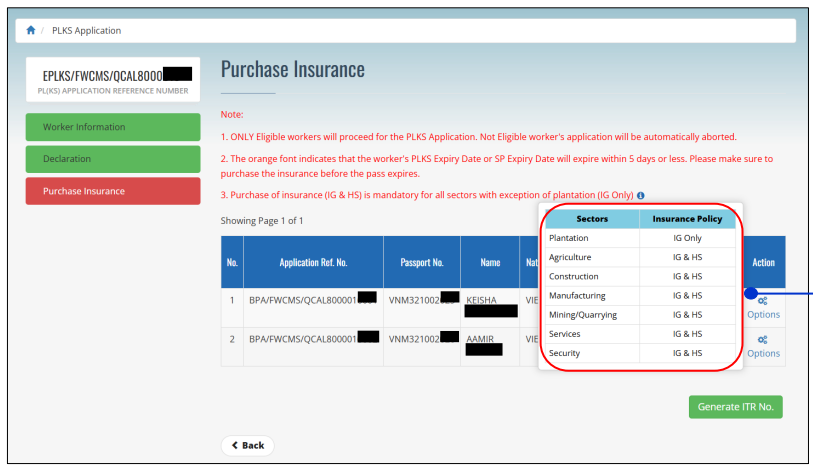The width and height of the screenshot is (813, 468).
Task: Click Generate ITR No. button
Action: (x=735, y=407)
